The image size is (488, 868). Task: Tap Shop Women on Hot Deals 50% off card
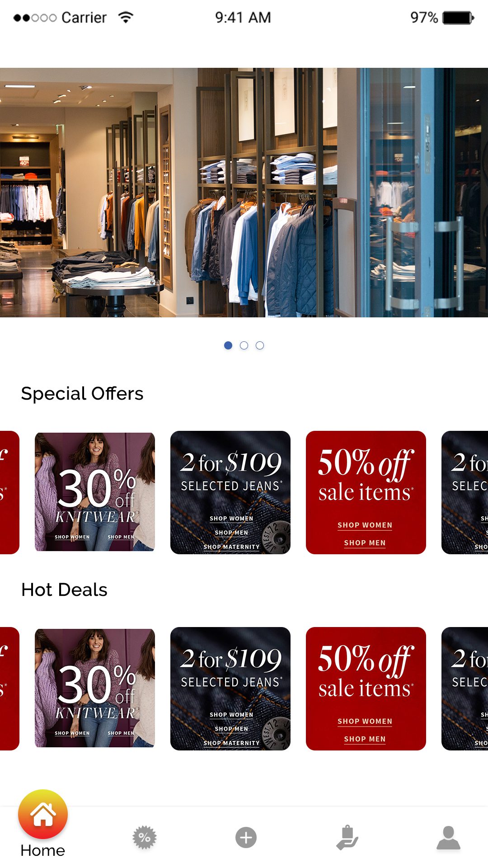[365, 722]
